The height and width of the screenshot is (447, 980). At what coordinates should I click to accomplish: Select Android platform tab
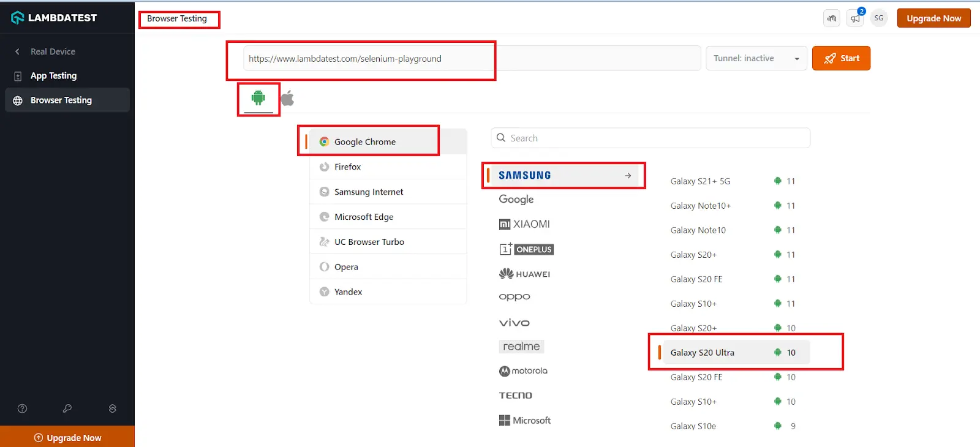coord(258,98)
